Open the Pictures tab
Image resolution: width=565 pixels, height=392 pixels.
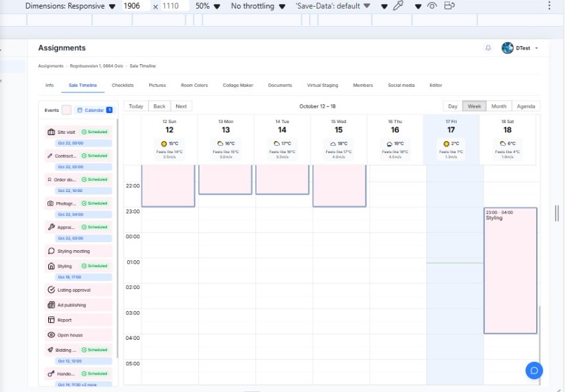tap(157, 86)
